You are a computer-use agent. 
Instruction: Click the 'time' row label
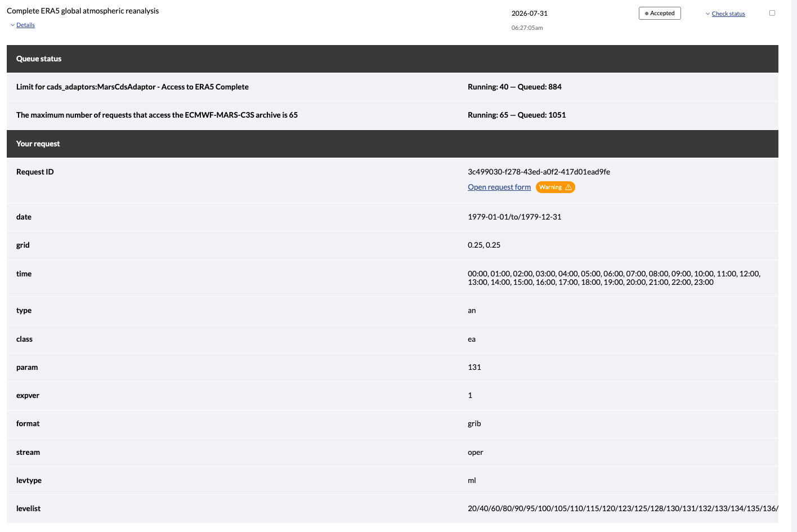24,274
